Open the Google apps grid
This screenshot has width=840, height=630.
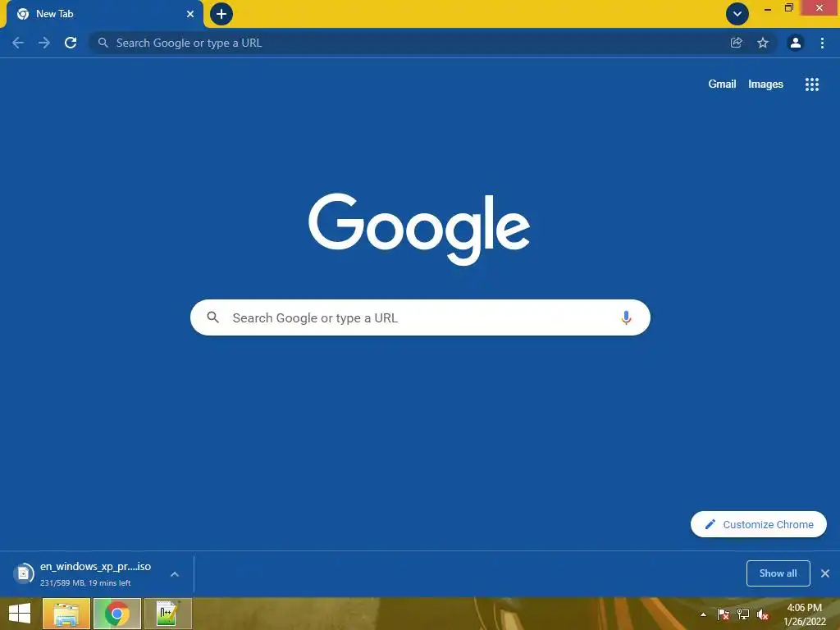click(811, 84)
